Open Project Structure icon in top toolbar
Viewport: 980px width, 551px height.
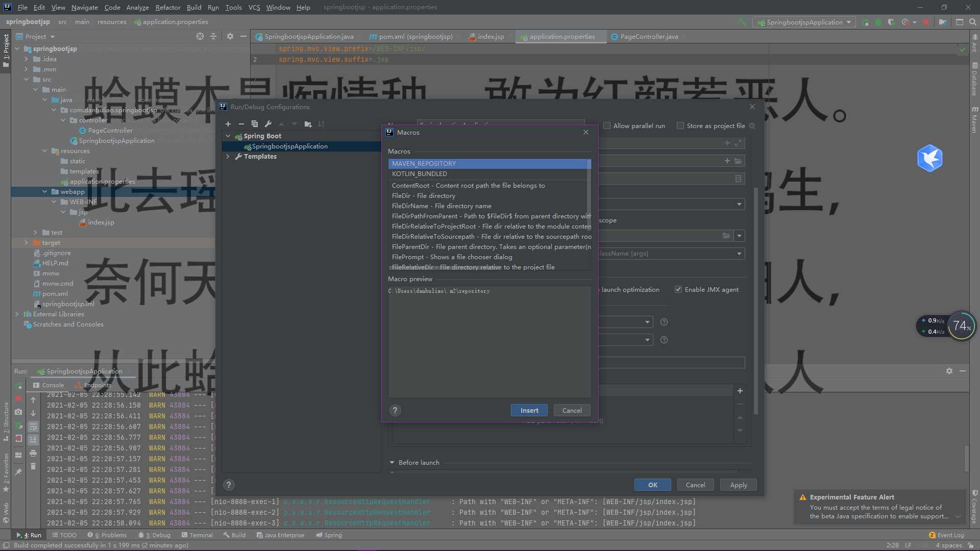[942, 22]
